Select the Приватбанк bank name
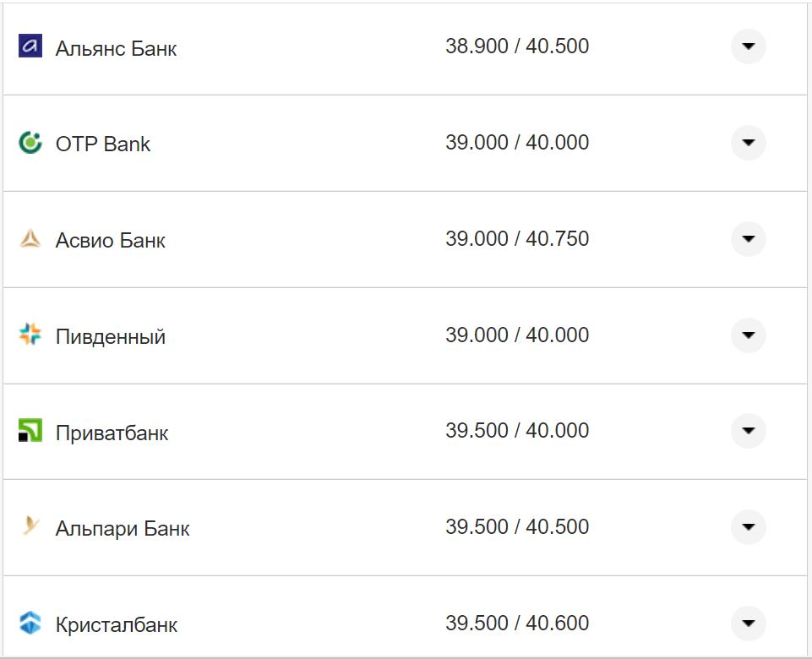 click(112, 433)
